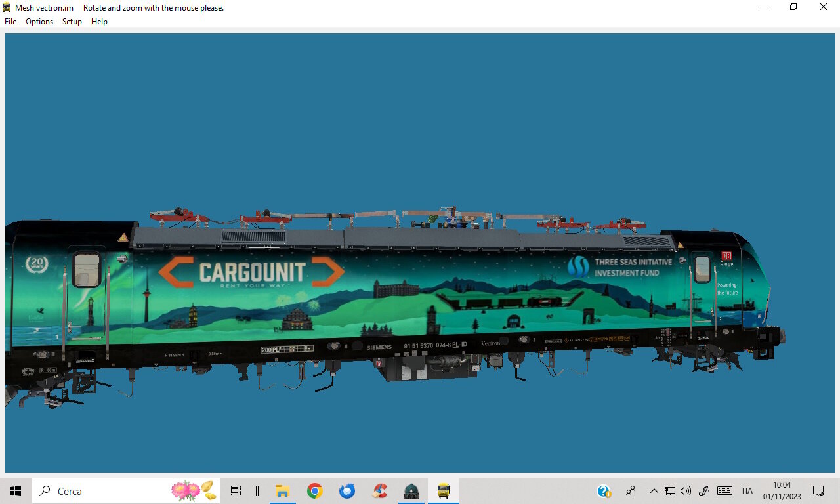The height and width of the screenshot is (504, 840).
Task: Open CCleaner from the taskbar
Action: pos(379,491)
